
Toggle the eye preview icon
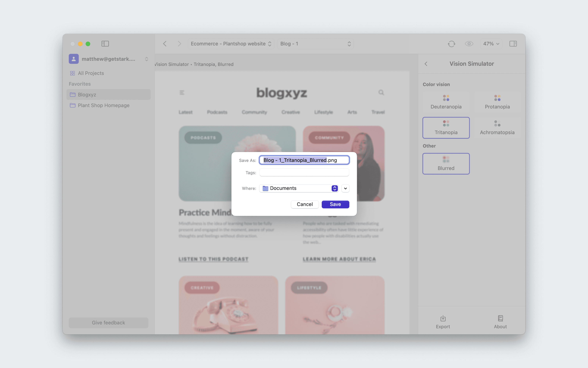[469, 44]
